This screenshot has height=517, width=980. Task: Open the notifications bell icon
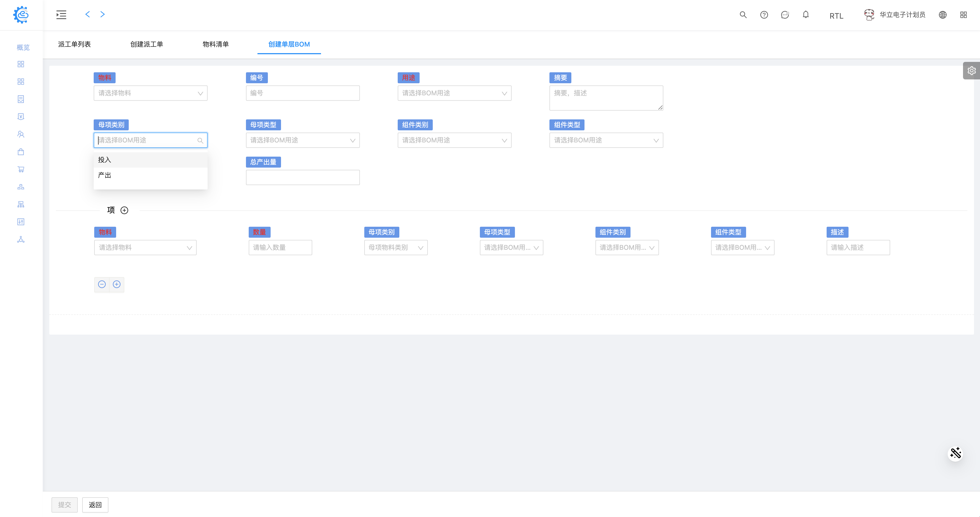(805, 15)
